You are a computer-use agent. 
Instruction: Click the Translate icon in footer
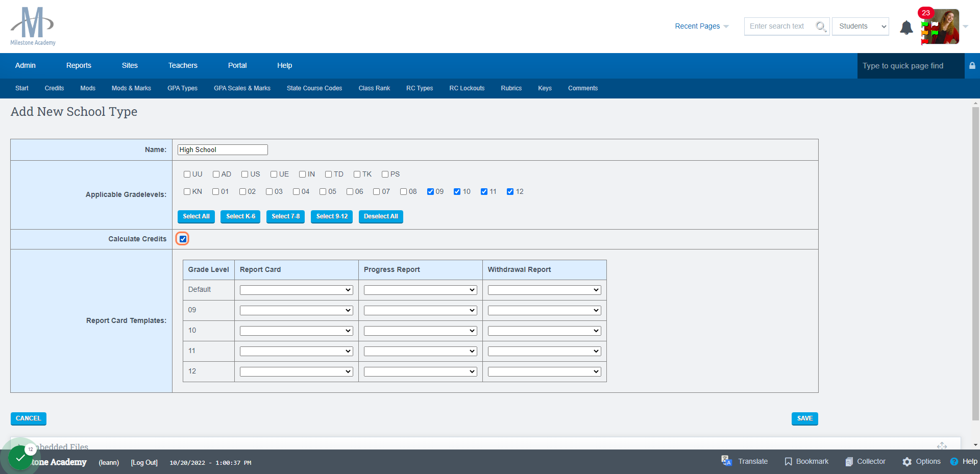726,461
